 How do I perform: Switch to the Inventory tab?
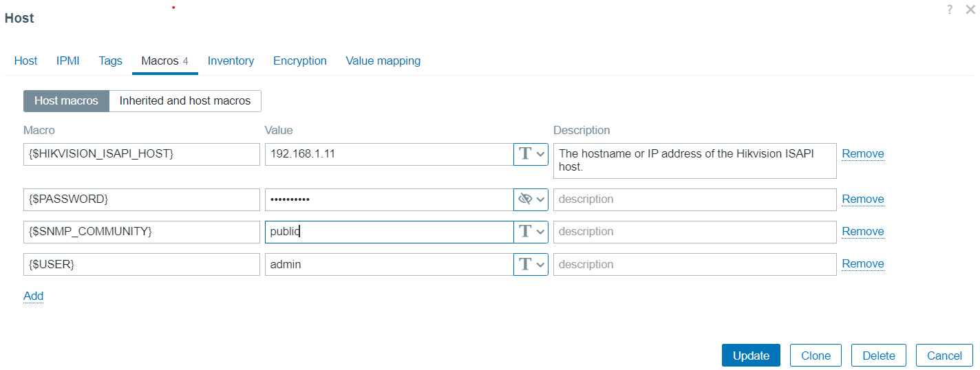(231, 61)
